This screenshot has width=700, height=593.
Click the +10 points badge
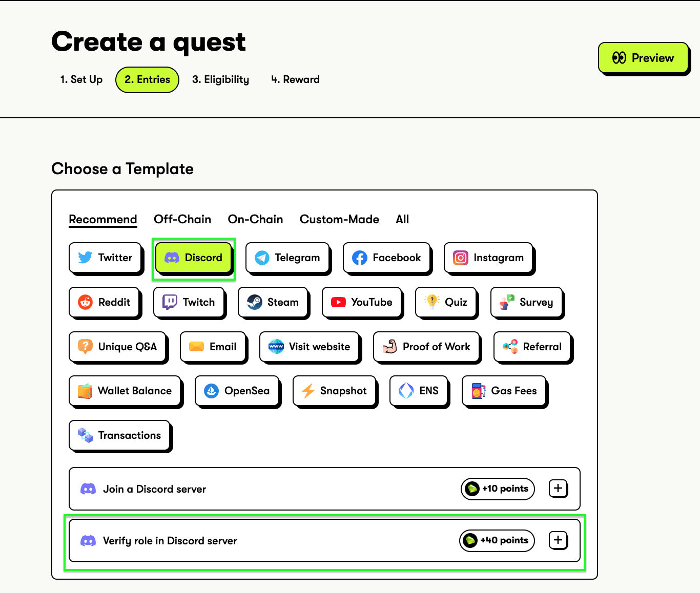click(x=498, y=489)
